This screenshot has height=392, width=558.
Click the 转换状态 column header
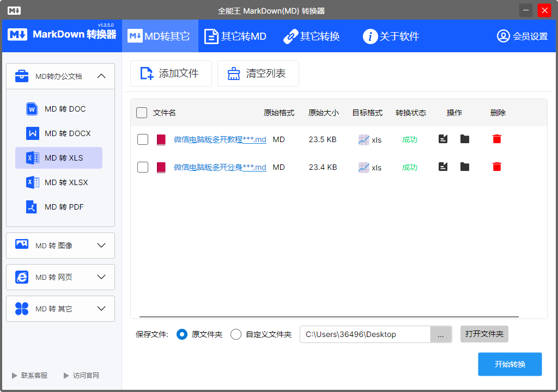tap(411, 113)
